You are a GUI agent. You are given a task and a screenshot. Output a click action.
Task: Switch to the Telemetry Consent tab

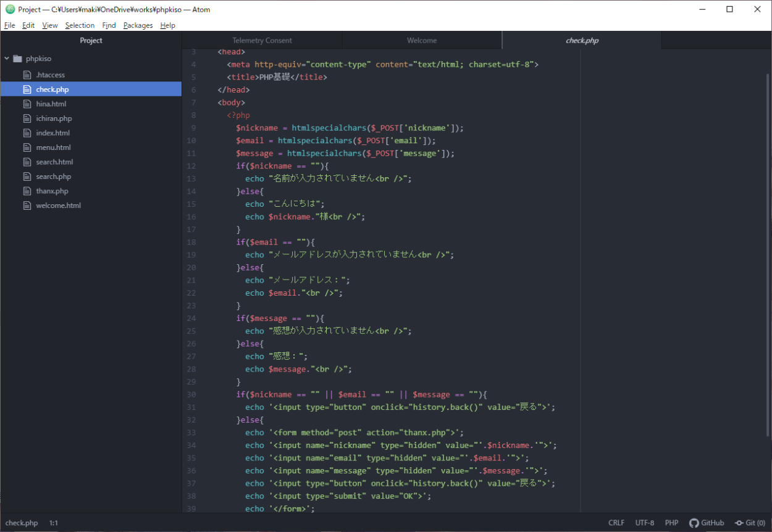pos(262,41)
